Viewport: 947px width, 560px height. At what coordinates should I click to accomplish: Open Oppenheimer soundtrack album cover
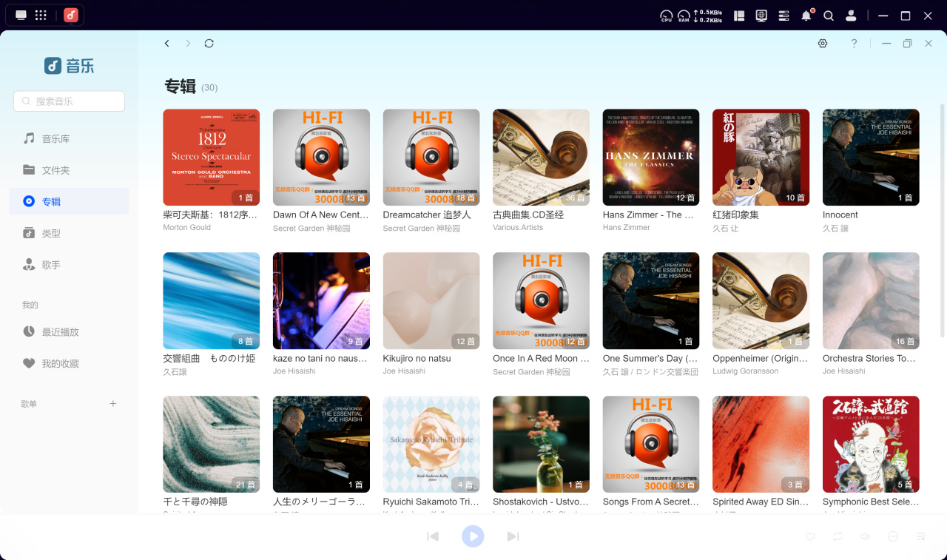point(761,301)
